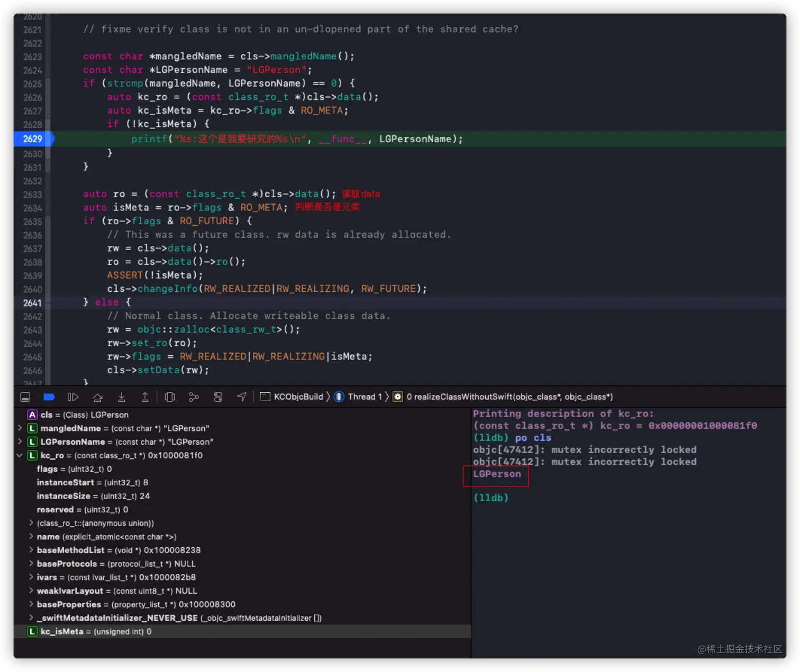The width and height of the screenshot is (800, 672).
Task: Click the Thread 1 icon
Action: coord(339,397)
